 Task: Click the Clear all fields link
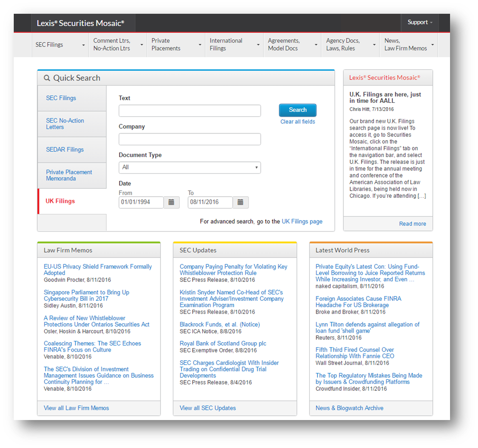pos(298,122)
